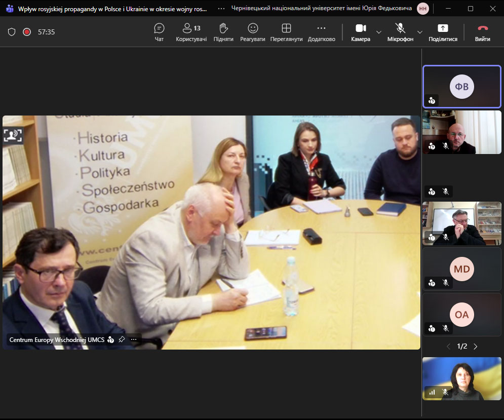This screenshot has height=420, width=504.
Task: Toggle the Камера on or off
Action: (x=361, y=32)
